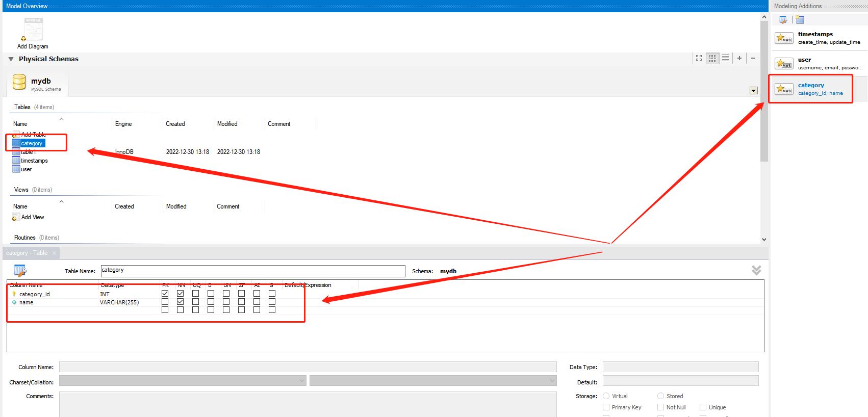Click the Default input field

pos(681,381)
